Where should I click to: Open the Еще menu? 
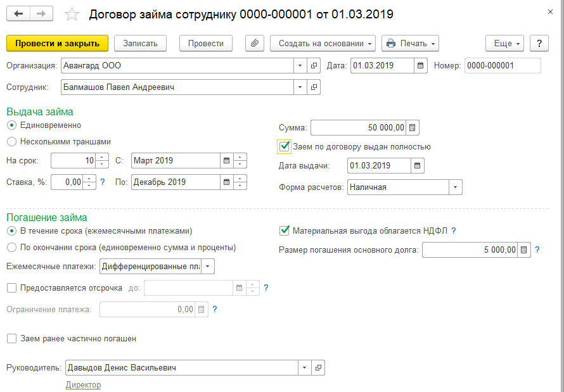point(504,44)
